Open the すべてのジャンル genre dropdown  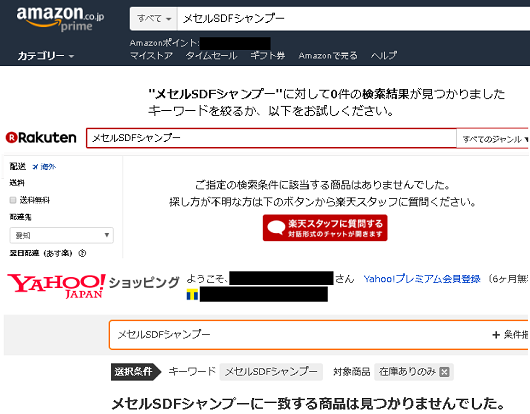coord(493,139)
